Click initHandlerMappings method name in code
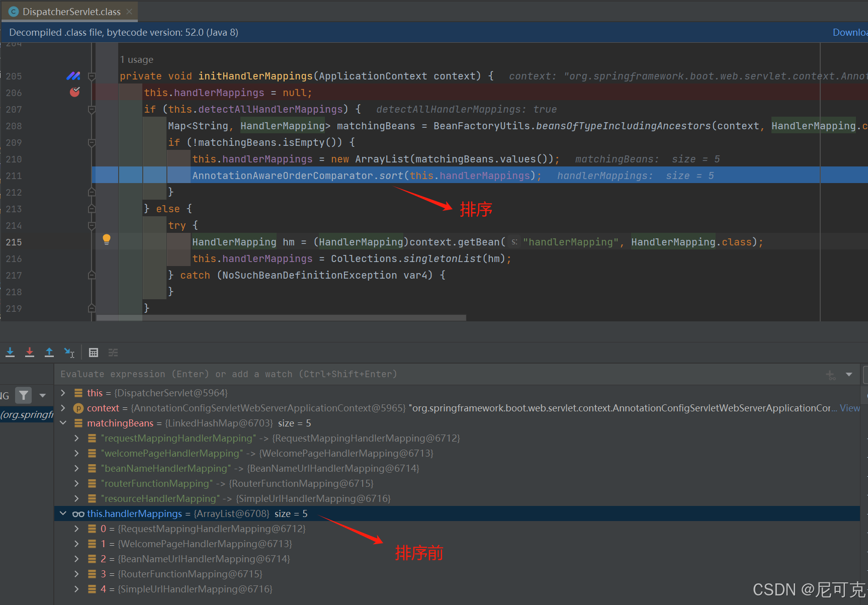The image size is (868, 605). (x=255, y=76)
